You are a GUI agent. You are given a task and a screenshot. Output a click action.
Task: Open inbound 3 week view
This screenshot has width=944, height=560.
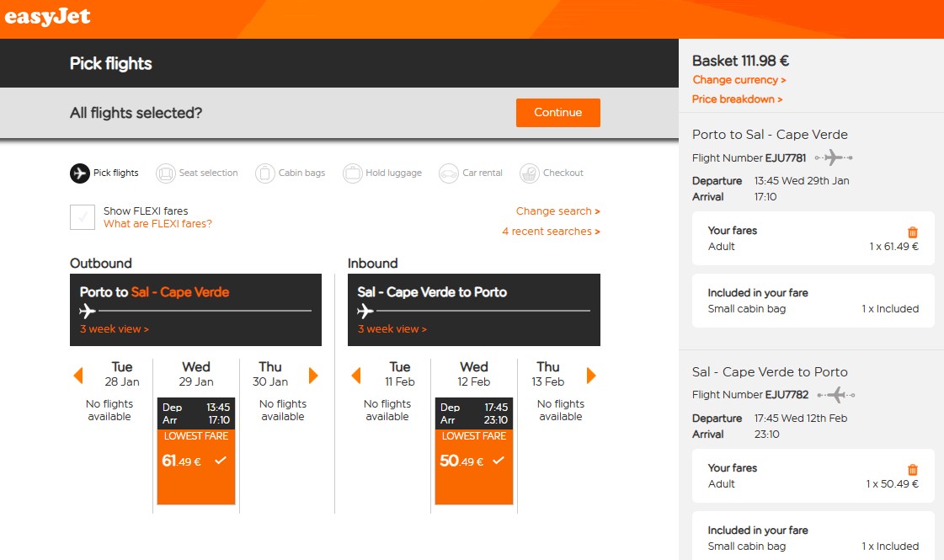pos(392,328)
